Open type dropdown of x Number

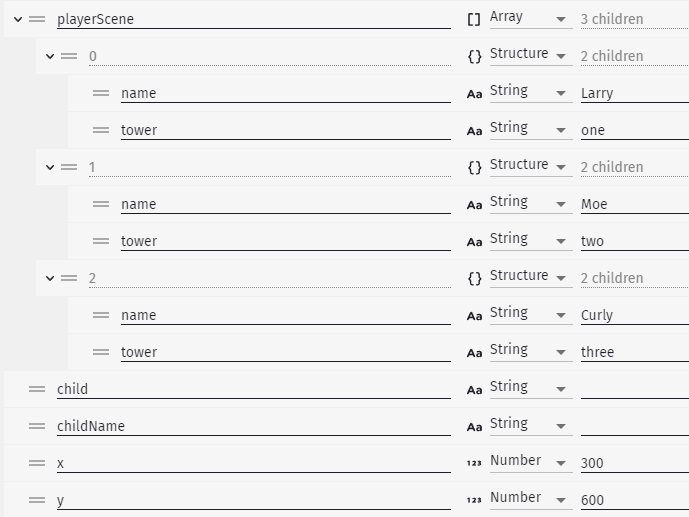(x=531, y=462)
